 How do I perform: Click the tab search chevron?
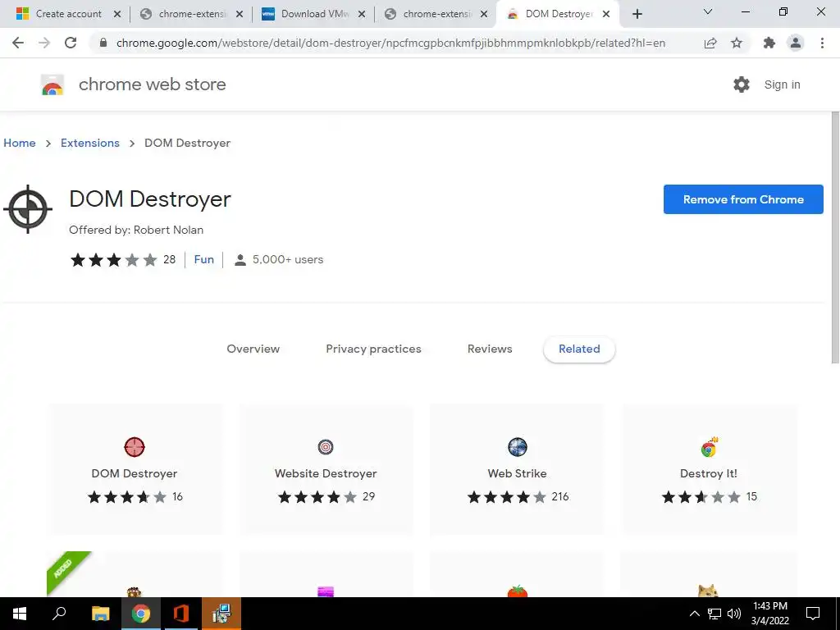pos(708,11)
